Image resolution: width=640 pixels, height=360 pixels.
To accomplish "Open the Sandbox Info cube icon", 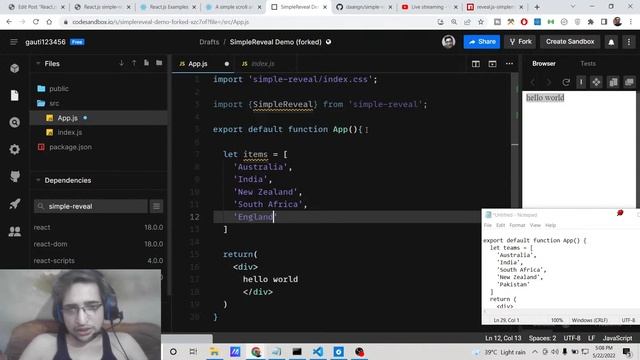I will (15, 68).
